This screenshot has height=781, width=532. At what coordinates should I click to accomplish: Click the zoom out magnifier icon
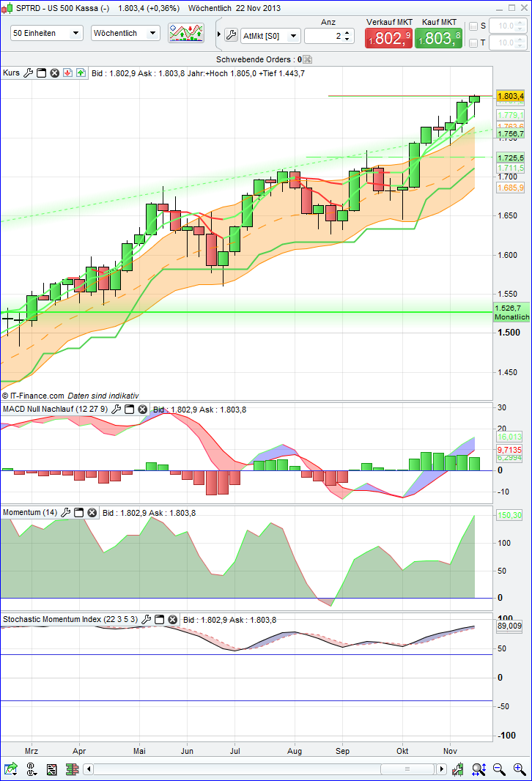[500, 769]
